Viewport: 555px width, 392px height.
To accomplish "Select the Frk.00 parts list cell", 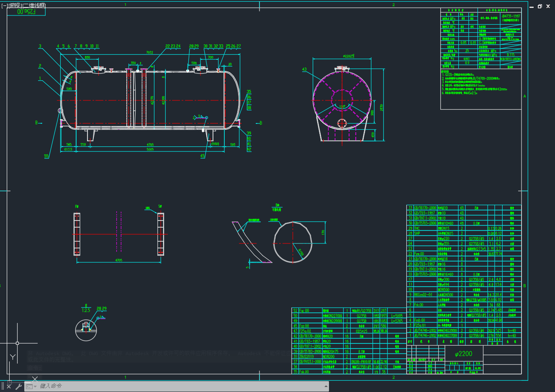I will coord(419,305).
